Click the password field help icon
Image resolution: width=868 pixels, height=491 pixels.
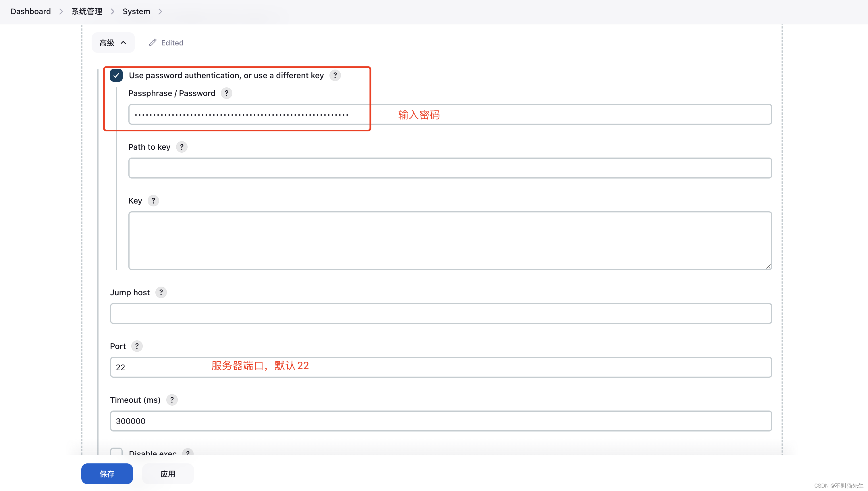point(226,93)
